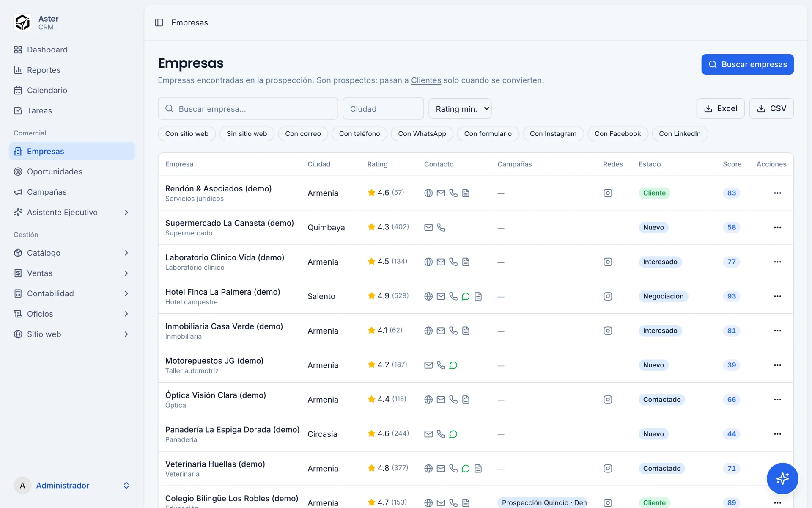812x508 pixels.
Task: Open actions menu for Hotel Finca La Palmera
Action: point(777,296)
